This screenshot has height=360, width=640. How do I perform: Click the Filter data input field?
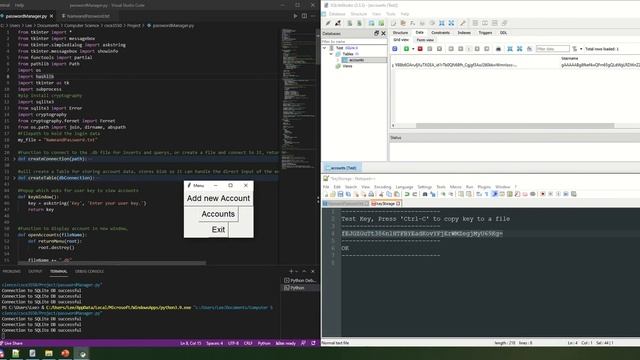[x=552, y=49]
